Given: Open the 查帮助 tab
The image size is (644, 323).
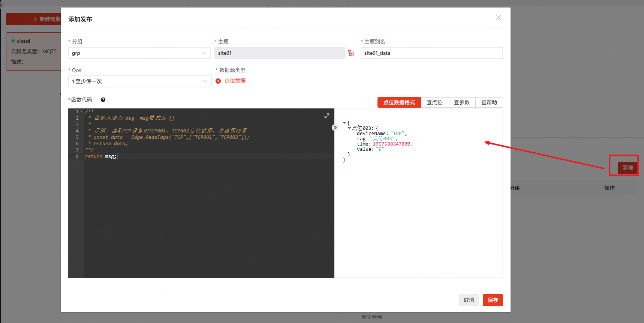Looking at the screenshot, I should [x=489, y=102].
